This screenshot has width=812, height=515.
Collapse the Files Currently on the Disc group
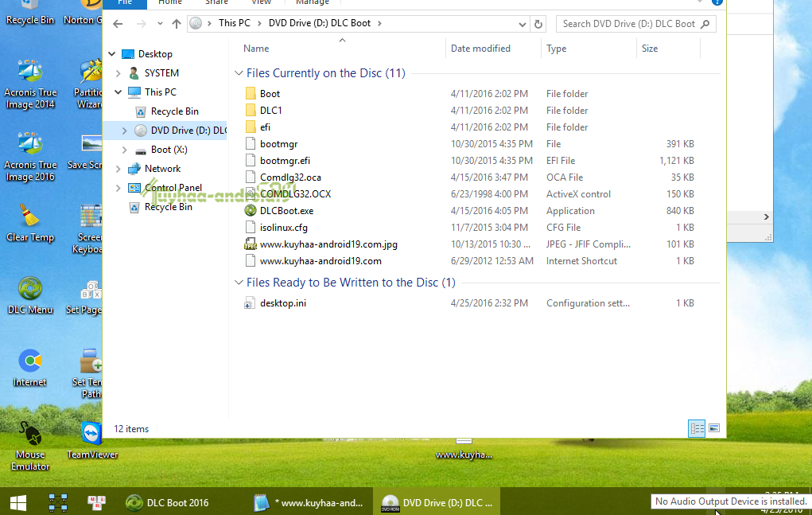coord(239,73)
